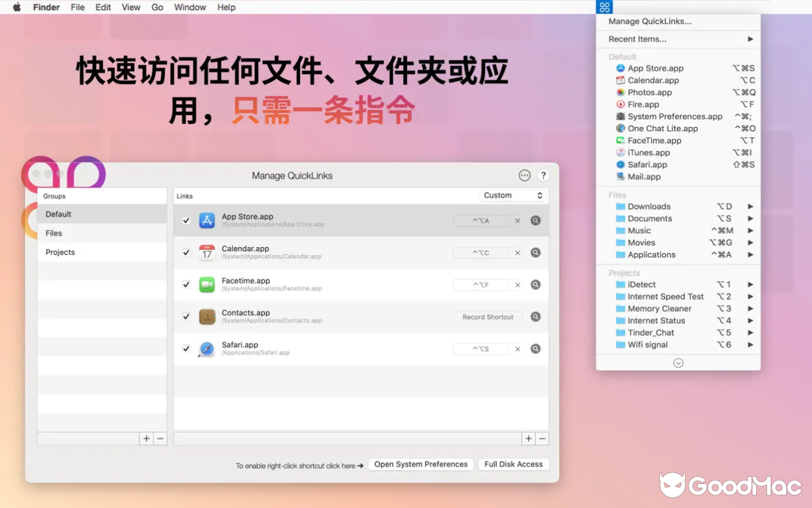Remove selected group with minus button
The image size is (812, 508).
(x=160, y=438)
